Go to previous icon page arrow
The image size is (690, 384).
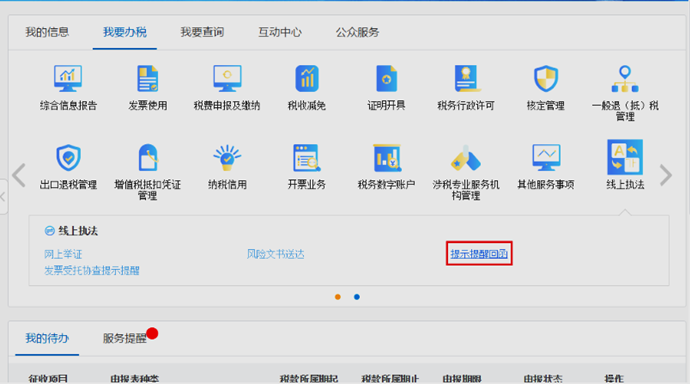[x=19, y=176]
